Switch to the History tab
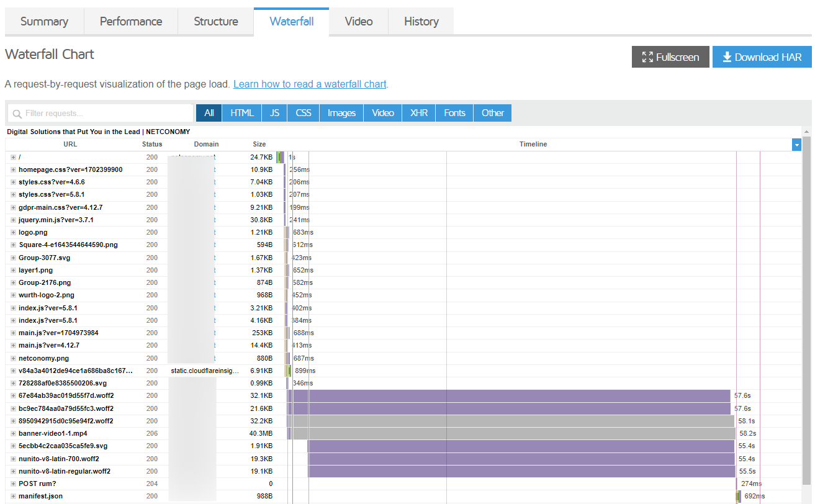The image size is (815, 504). [x=421, y=21]
